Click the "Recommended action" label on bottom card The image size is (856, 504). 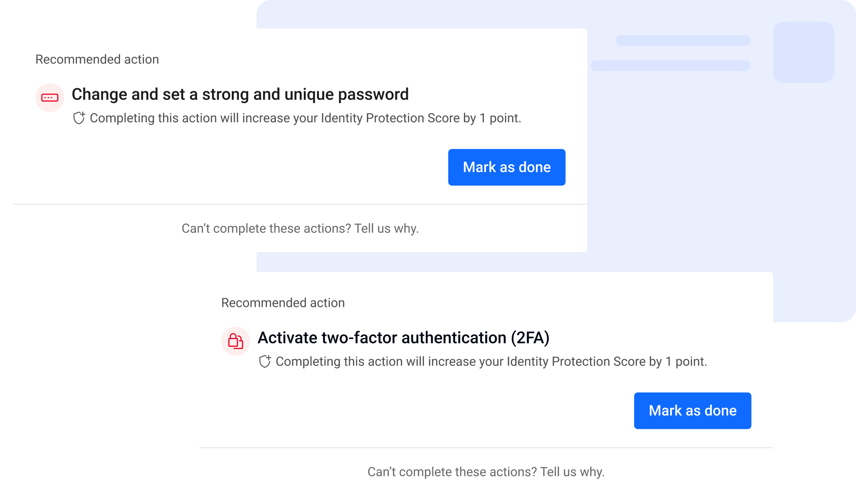click(282, 303)
